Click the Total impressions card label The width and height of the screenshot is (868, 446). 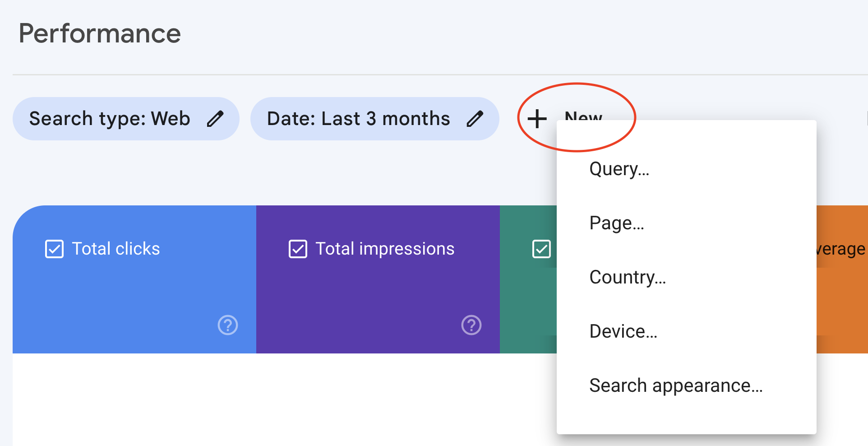coord(385,249)
